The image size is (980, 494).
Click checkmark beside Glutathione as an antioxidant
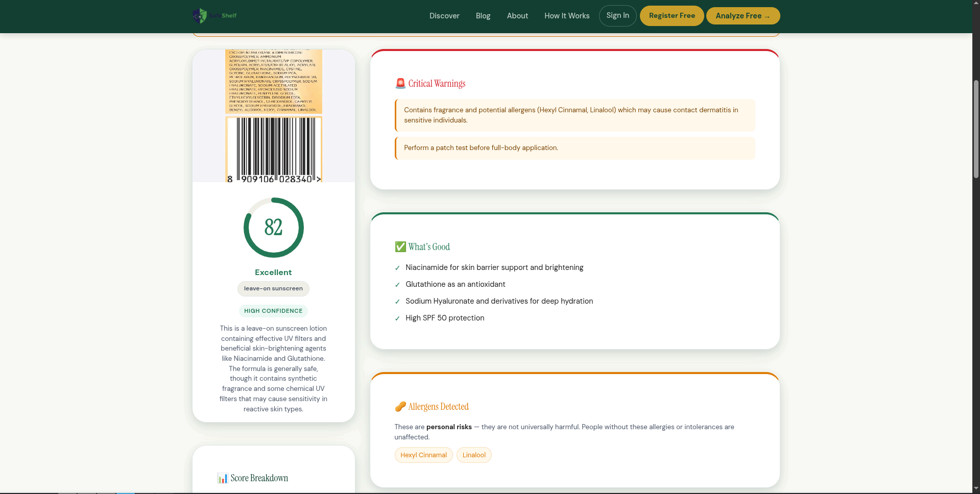(397, 285)
